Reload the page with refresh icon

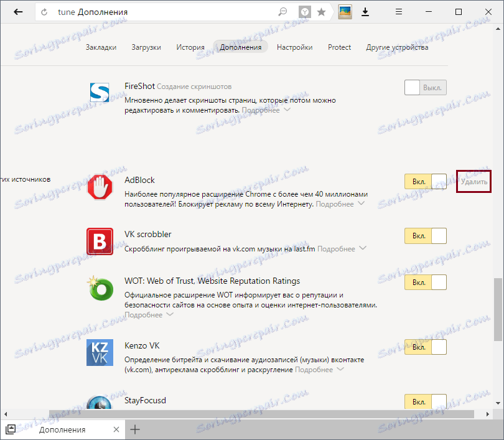pos(44,12)
